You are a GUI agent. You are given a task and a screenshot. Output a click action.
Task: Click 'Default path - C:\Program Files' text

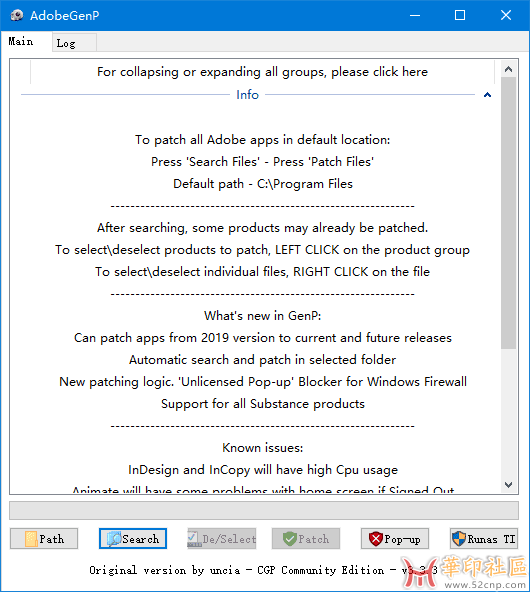pos(263,184)
